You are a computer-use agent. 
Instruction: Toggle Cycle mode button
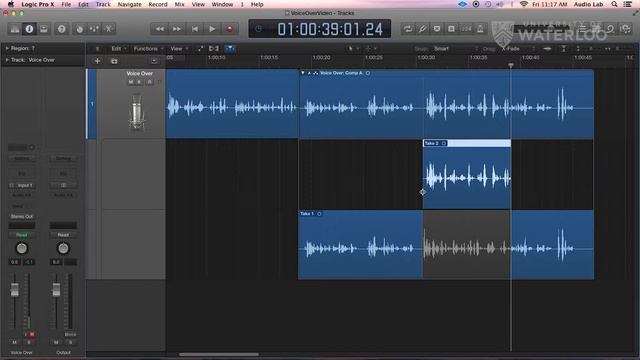click(408, 29)
